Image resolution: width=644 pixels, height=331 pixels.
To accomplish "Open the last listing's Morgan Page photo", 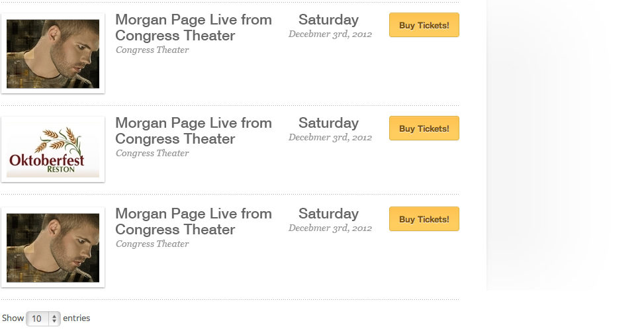I will (x=53, y=248).
